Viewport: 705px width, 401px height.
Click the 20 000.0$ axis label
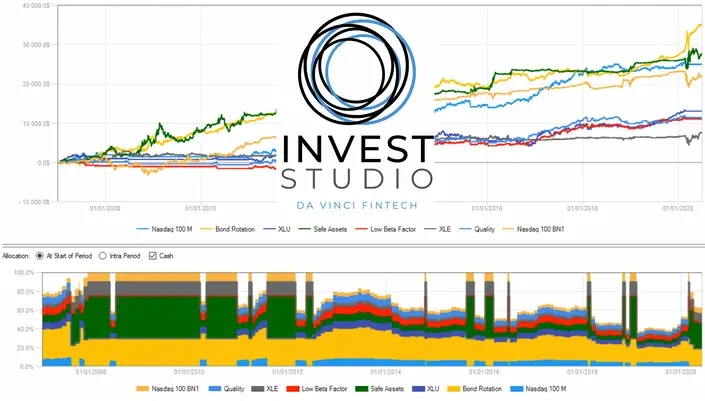click(x=36, y=84)
